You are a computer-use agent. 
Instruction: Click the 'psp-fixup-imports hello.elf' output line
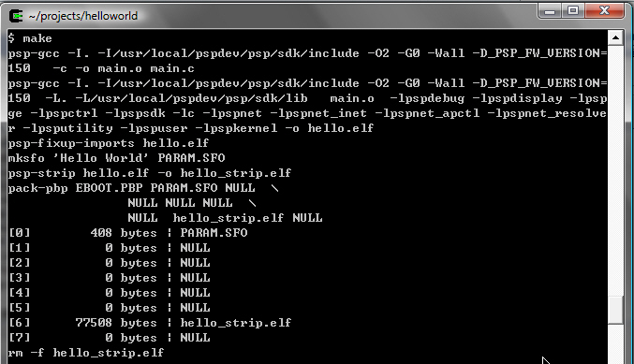click(x=109, y=143)
